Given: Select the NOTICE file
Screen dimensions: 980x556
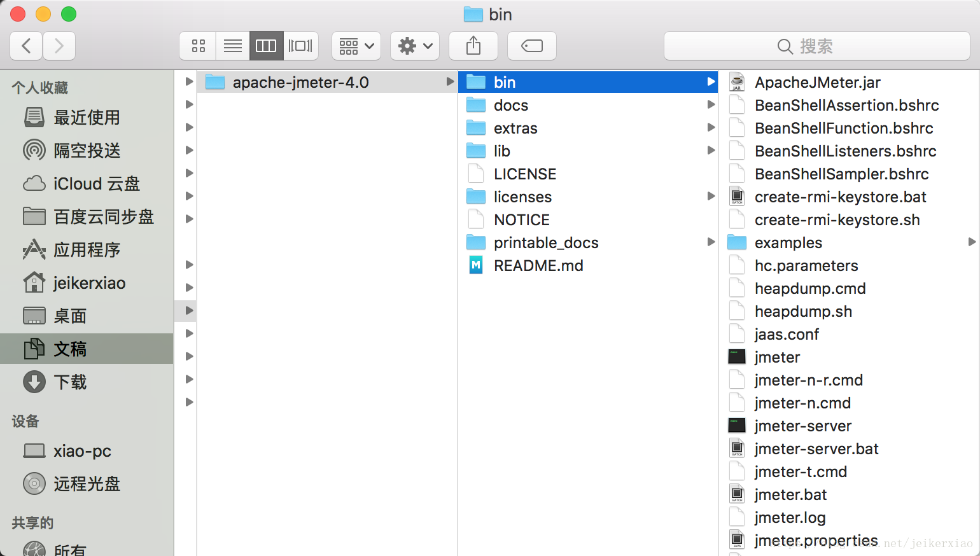Looking at the screenshot, I should (588, 219).
